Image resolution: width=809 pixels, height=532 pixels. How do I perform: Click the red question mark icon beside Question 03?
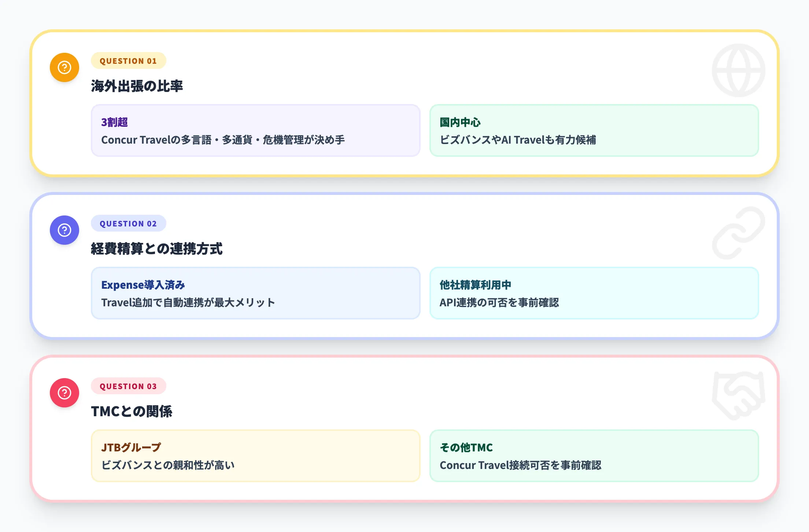coord(64,392)
